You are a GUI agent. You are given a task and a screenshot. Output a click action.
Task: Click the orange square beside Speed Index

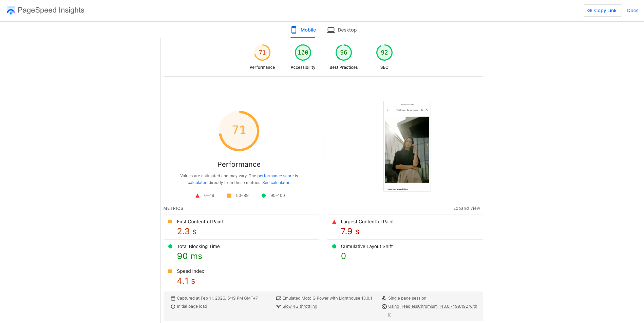[x=170, y=271]
